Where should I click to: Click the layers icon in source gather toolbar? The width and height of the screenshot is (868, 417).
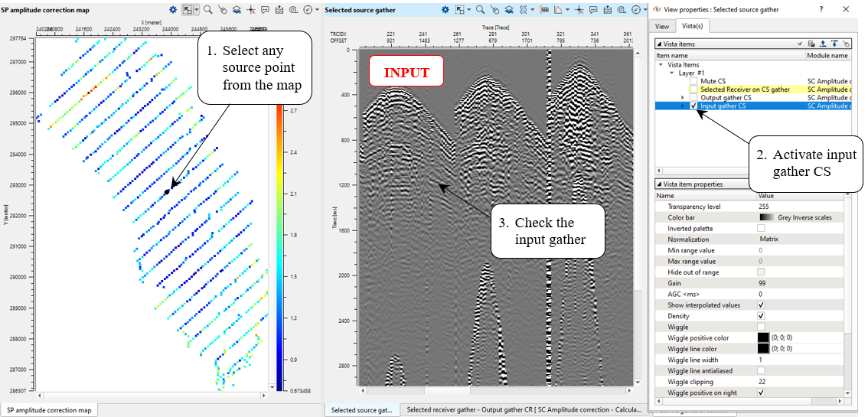pos(508,10)
